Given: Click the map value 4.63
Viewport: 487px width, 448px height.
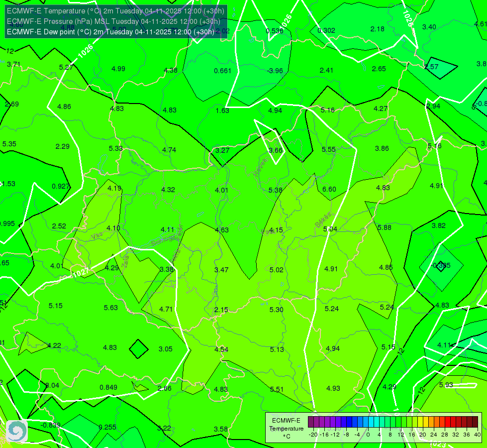Looking at the screenshot, I should pos(222,230).
